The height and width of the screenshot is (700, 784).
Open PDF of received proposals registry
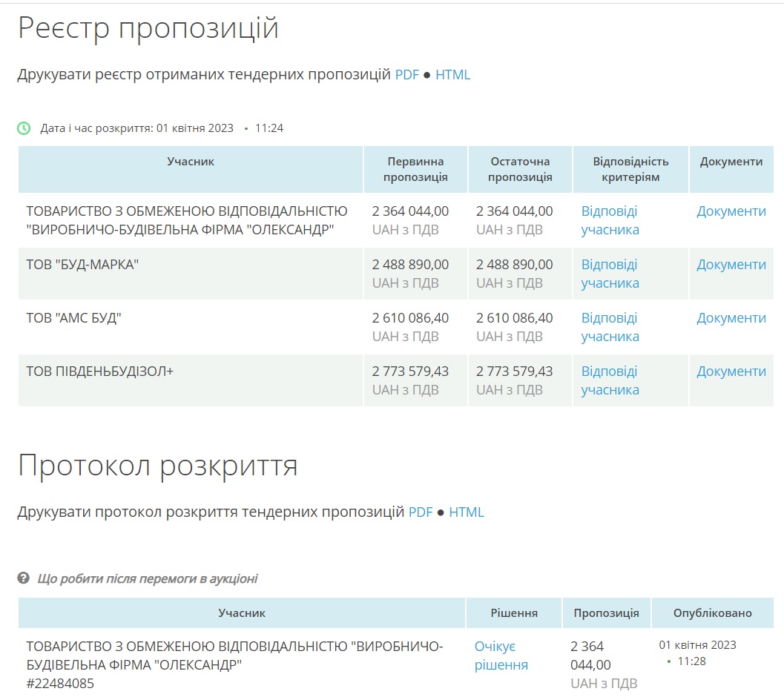pyautogui.click(x=406, y=75)
